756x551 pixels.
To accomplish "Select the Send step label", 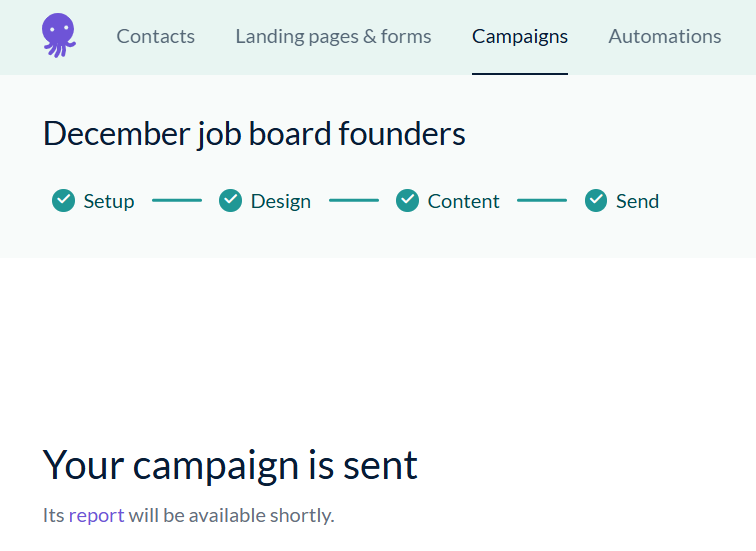I will [637, 201].
